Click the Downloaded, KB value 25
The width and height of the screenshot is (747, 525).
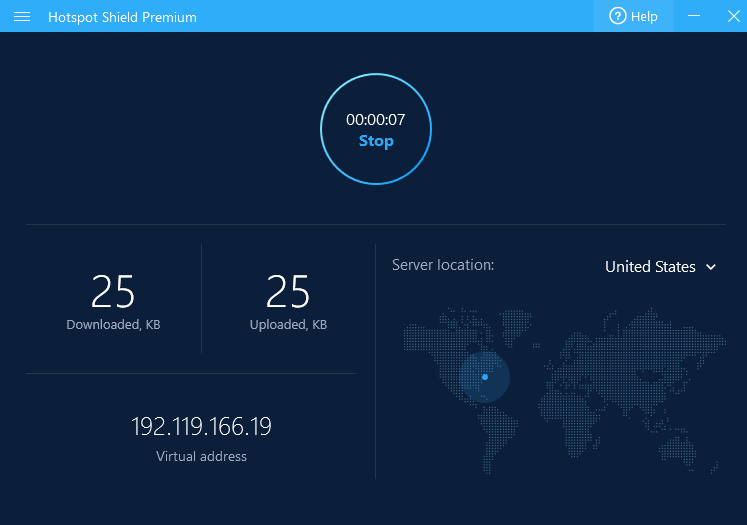[x=113, y=292]
